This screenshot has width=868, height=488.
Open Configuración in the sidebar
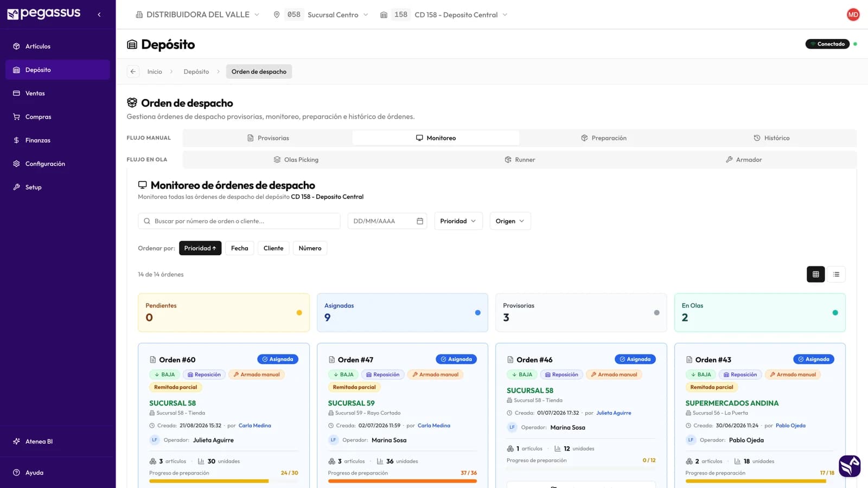click(58, 164)
